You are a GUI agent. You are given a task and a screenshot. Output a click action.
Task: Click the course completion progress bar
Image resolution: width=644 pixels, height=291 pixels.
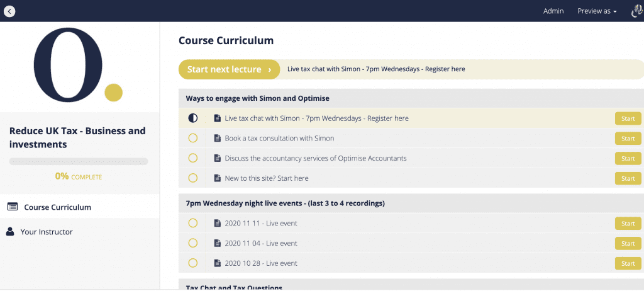point(79,161)
